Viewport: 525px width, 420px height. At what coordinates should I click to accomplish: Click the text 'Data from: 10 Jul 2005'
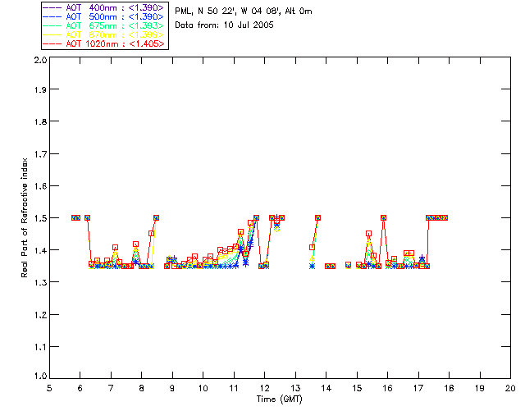(x=224, y=25)
